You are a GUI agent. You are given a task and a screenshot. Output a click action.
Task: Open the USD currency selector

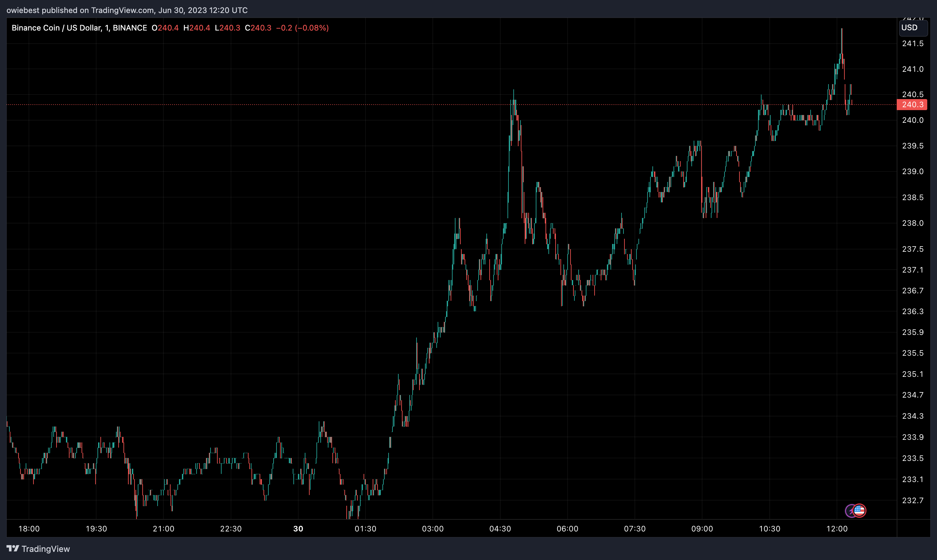(x=913, y=28)
